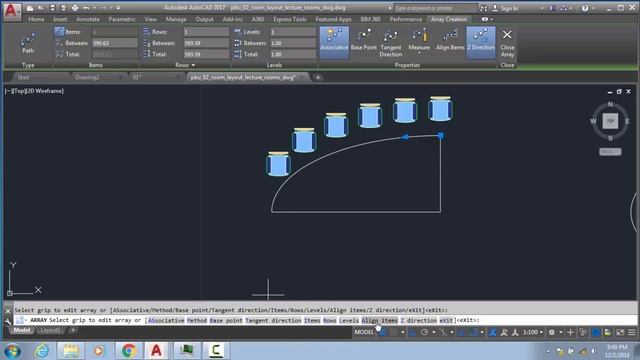The height and width of the screenshot is (360, 640).
Task: Click the Tangent direction option in command line
Action: [x=273, y=320]
